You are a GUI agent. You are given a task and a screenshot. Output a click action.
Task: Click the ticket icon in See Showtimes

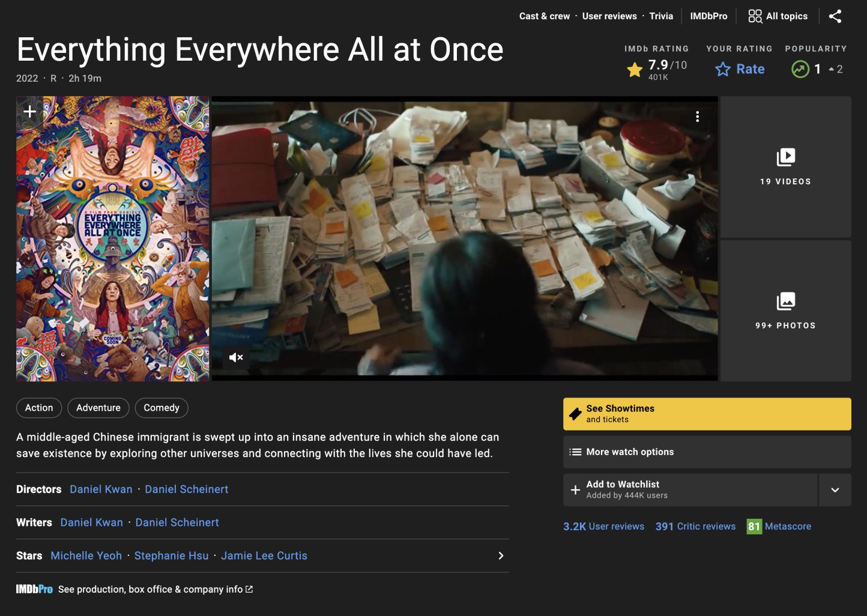coord(575,414)
